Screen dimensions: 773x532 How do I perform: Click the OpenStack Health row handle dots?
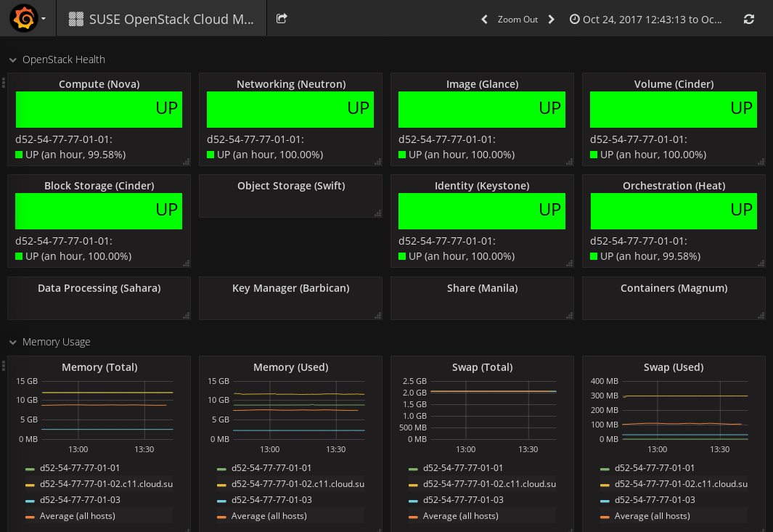(4, 83)
